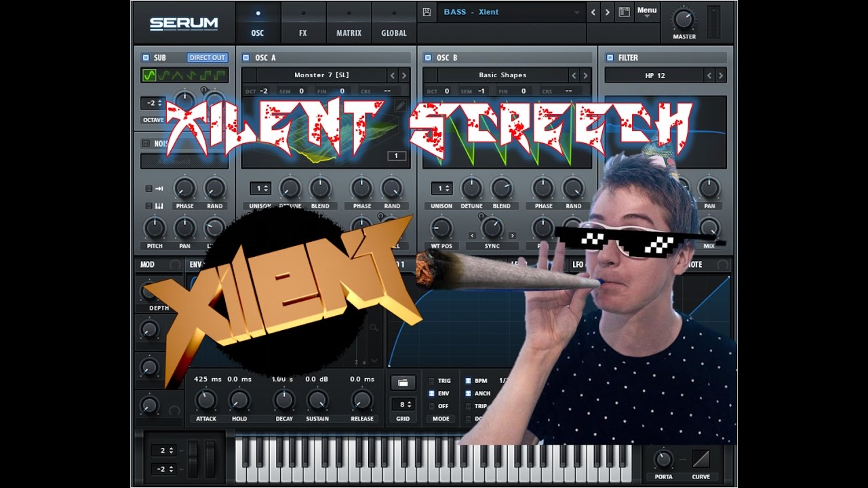Screen dimensions: 868x488
Task: Switch to the MATRIX tab
Action: (349, 23)
